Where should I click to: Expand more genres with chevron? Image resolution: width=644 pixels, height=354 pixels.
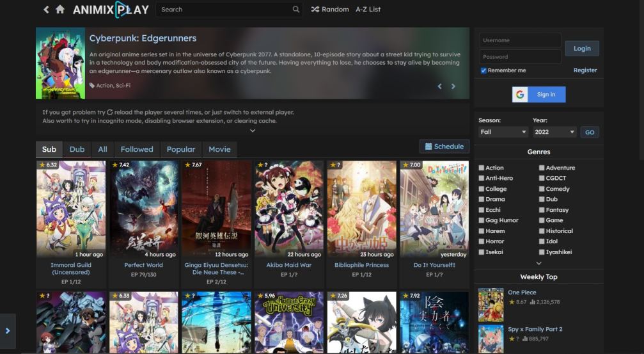coord(539,263)
